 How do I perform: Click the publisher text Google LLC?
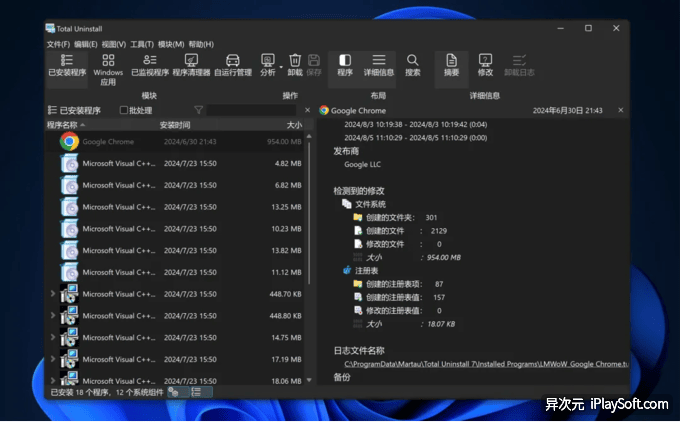362,164
